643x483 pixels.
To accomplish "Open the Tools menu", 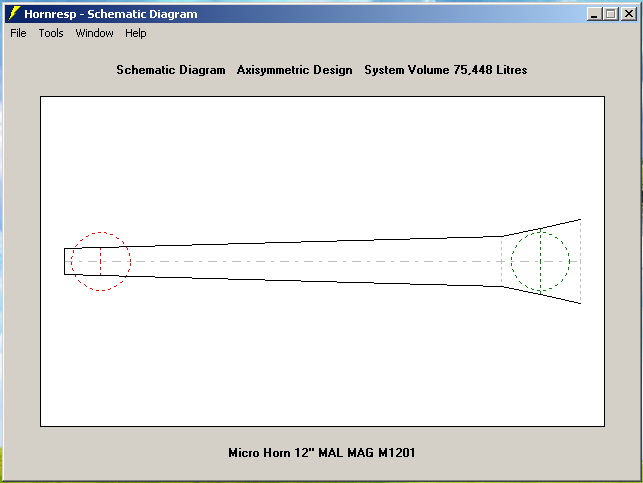I will [51, 33].
